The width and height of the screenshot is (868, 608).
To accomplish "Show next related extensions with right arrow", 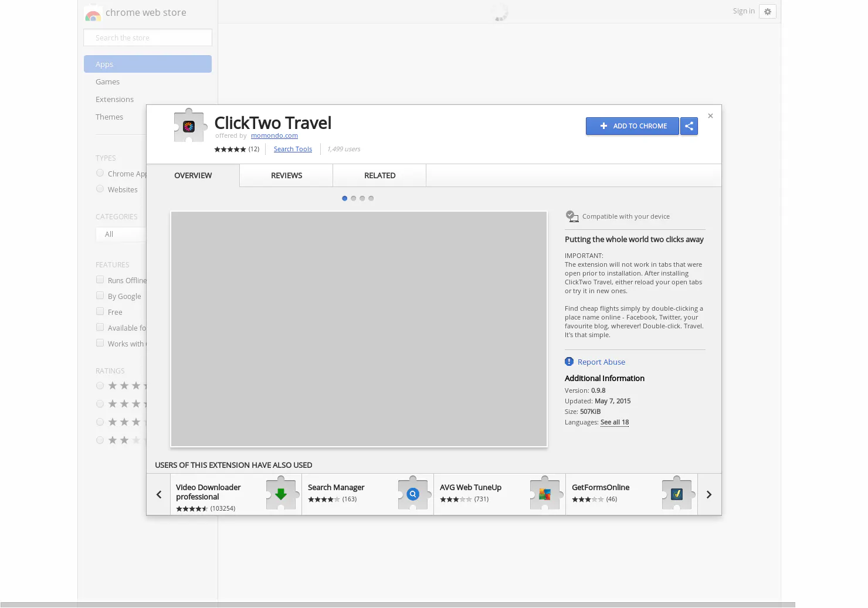I will (709, 495).
